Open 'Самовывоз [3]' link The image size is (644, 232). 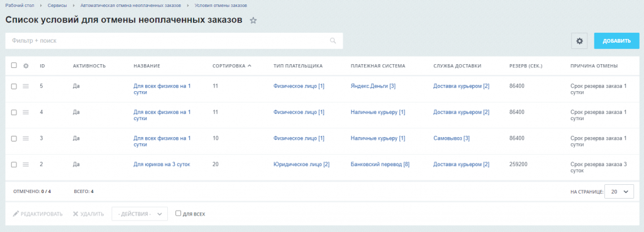(452, 138)
